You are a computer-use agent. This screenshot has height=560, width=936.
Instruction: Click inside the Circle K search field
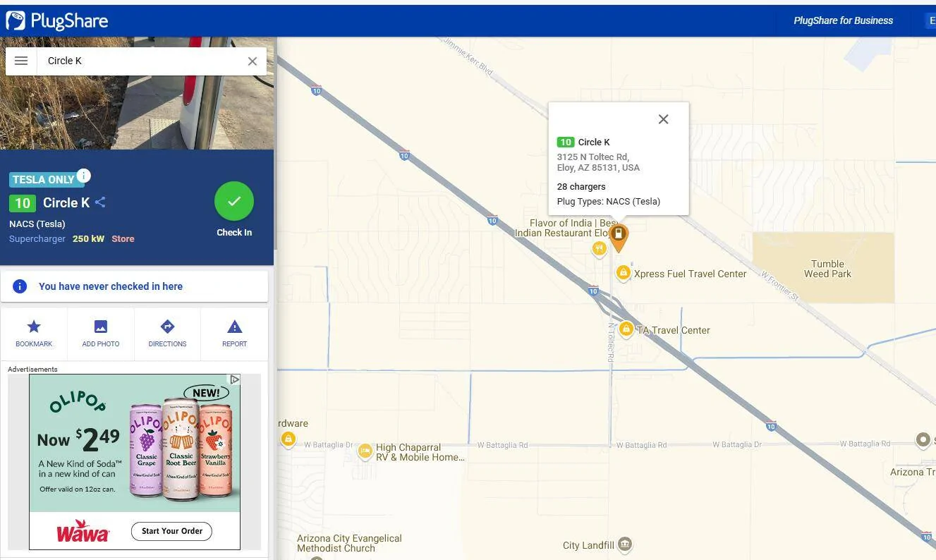[x=141, y=61]
